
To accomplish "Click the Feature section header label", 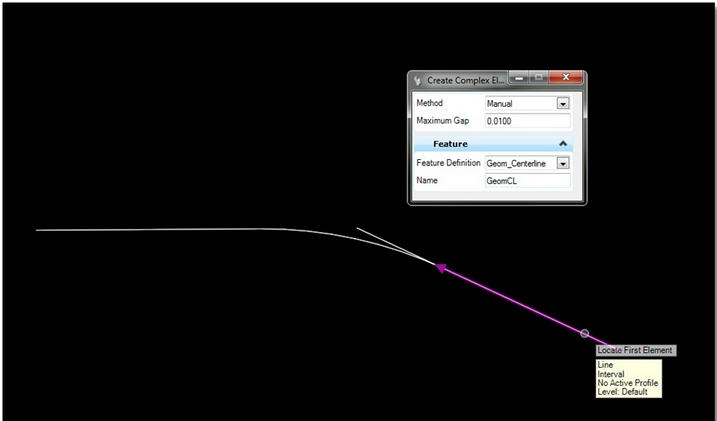I will pos(450,144).
